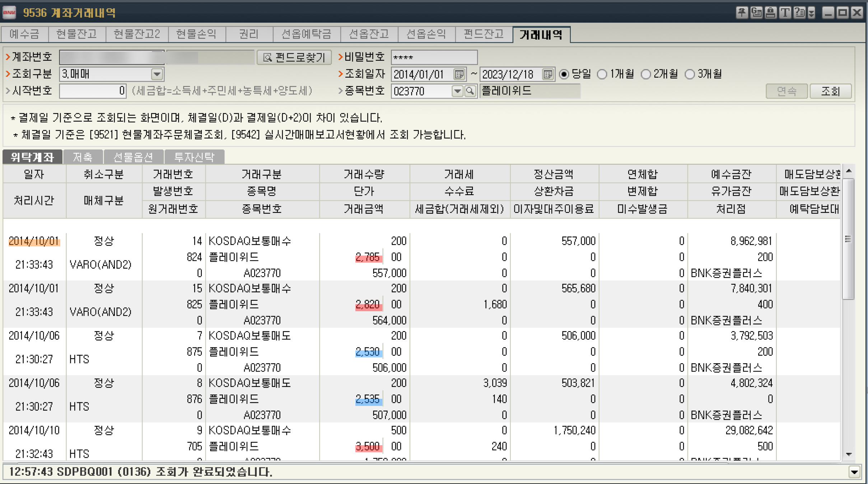Expand the 조회구분 '3.매매' dropdown
Viewport: 868px width, 484px height.
click(x=157, y=74)
